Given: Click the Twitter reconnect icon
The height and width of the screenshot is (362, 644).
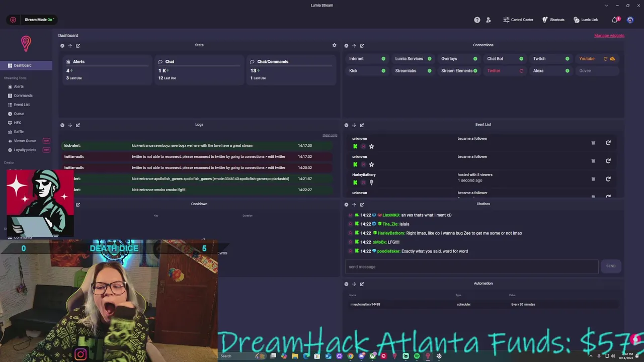Looking at the screenshot, I should (521, 71).
